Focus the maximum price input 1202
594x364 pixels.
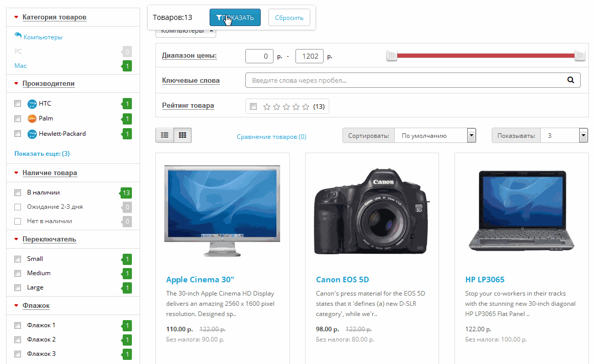coord(309,56)
